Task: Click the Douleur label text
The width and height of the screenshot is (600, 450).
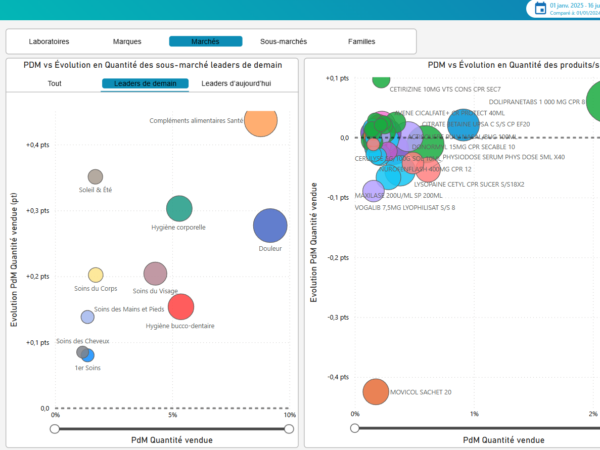Action: [270, 249]
